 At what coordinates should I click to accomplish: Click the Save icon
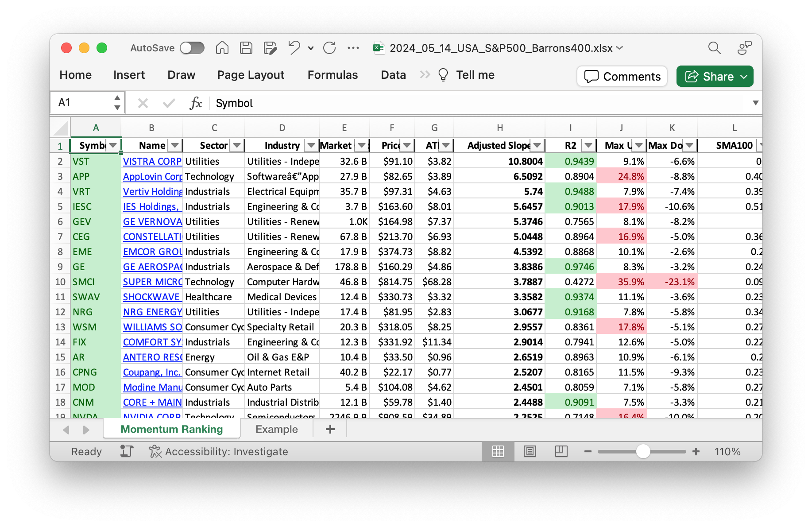246,48
